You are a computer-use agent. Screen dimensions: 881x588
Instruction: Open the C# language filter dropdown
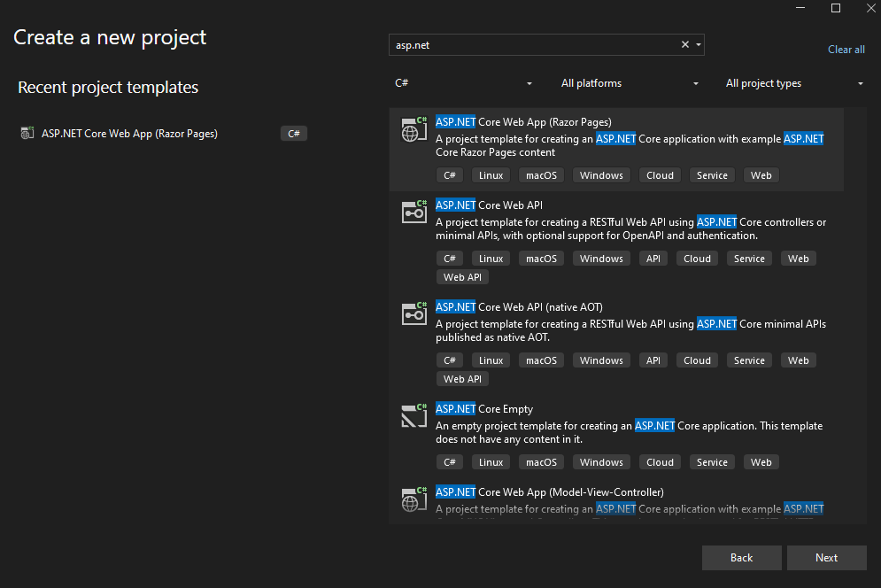[463, 83]
